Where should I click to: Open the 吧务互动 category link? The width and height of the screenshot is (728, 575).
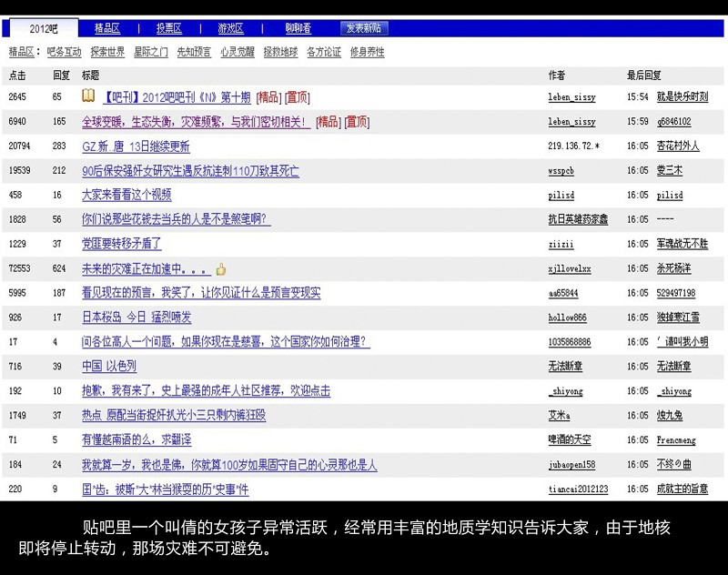pyautogui.click(x=64, y=52)
